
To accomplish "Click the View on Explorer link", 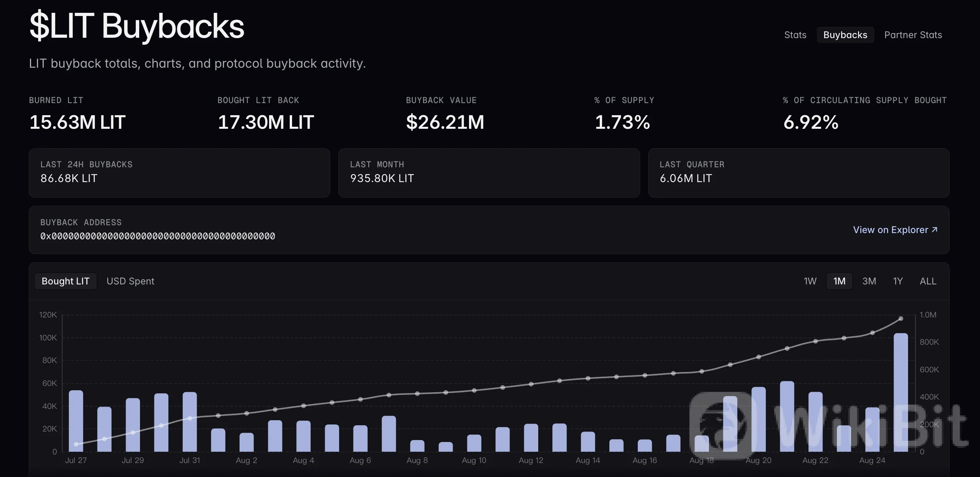I will (x=895, y=230).
